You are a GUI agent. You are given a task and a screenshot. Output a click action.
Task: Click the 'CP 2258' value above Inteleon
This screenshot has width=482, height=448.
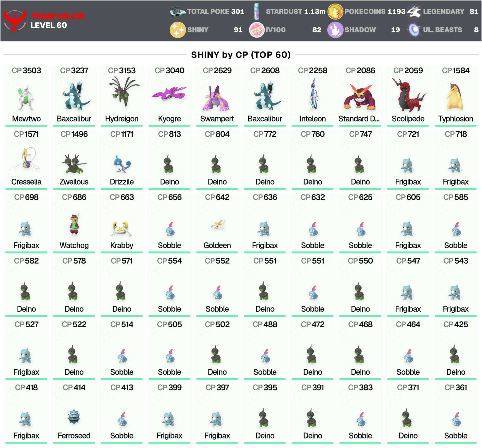(313, 71)
